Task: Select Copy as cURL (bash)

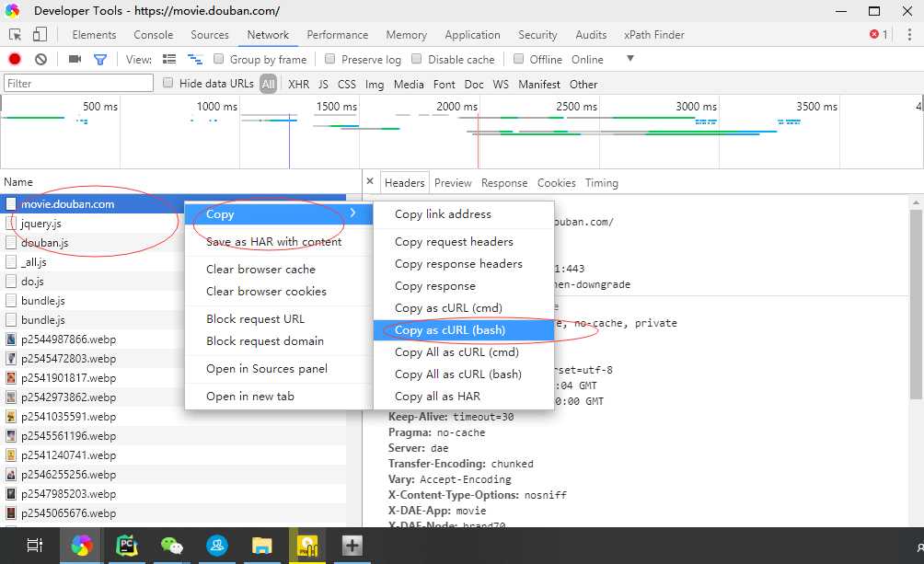Action: tap(464, 330)
